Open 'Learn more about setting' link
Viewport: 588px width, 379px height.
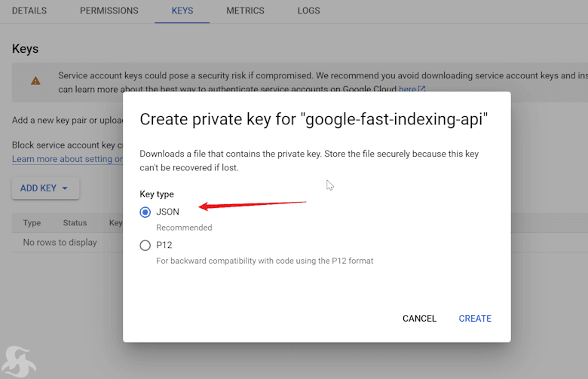point(67,159)
